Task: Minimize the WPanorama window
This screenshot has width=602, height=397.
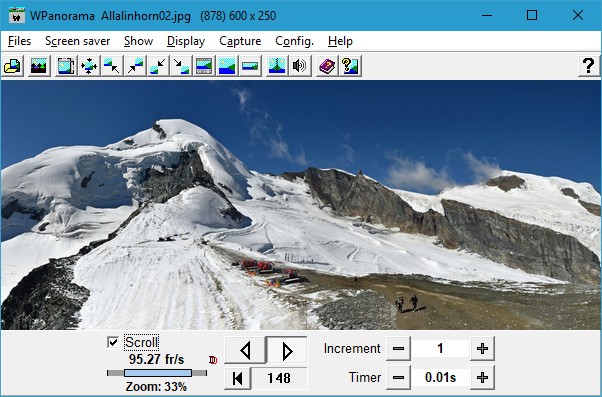Action: coord(487,15)
